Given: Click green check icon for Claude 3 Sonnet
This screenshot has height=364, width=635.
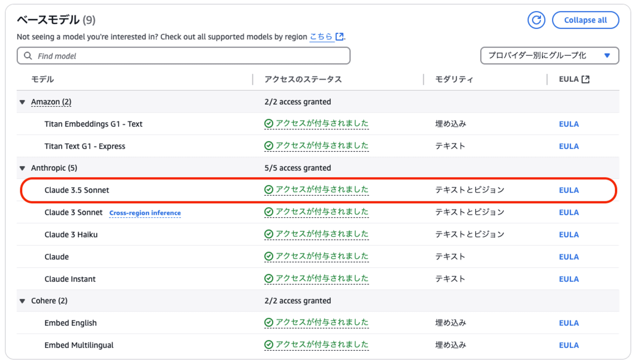Looking at the screenshot, I should click(x=269, y=212).
